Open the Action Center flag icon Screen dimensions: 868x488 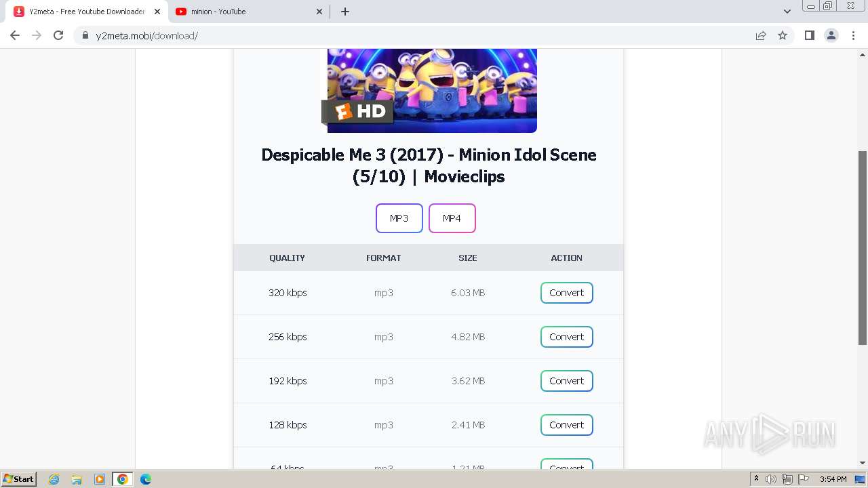pos(804,479)
